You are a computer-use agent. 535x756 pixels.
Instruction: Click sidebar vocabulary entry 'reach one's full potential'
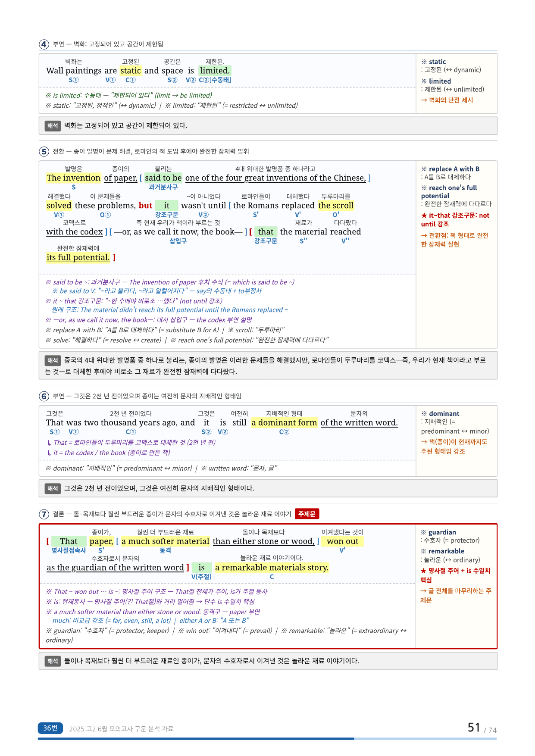pos(449,192)
